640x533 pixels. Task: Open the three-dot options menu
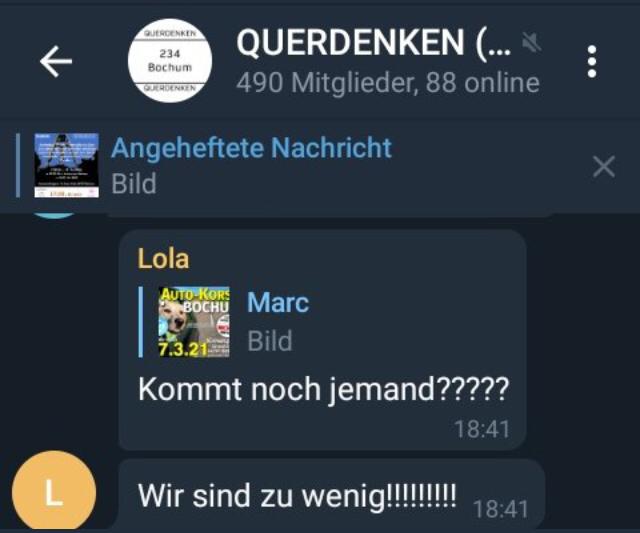[x=592, y=61]
